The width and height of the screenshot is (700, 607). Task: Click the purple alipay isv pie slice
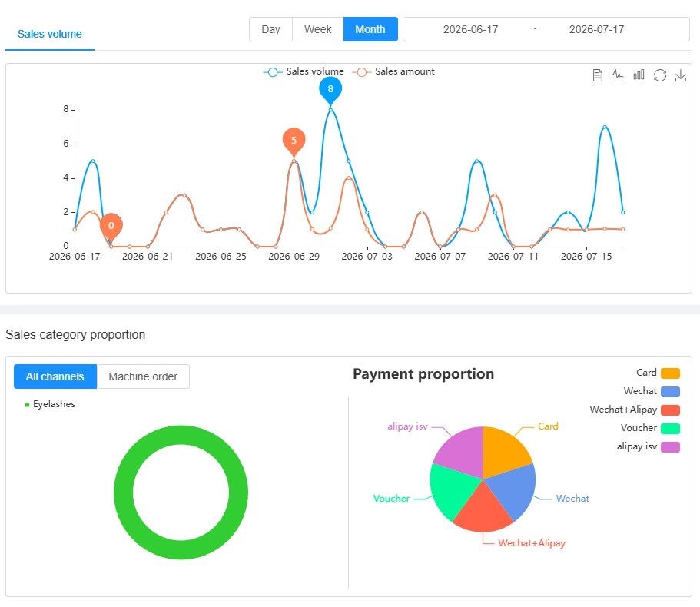[461, 451]
